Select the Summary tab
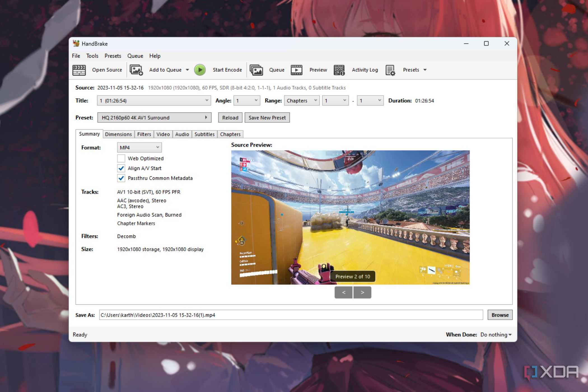 (x=89, y=134)
